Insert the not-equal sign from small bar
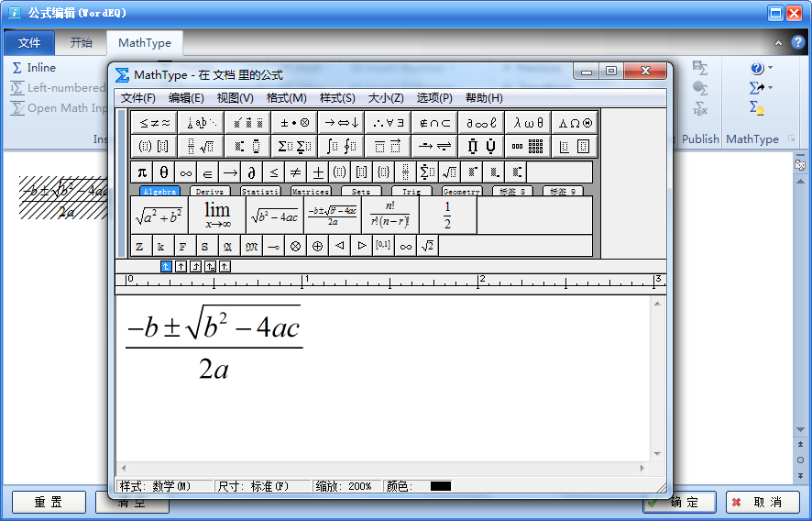Viewport: 812px width, 521px height. click(x=295, y=172)
